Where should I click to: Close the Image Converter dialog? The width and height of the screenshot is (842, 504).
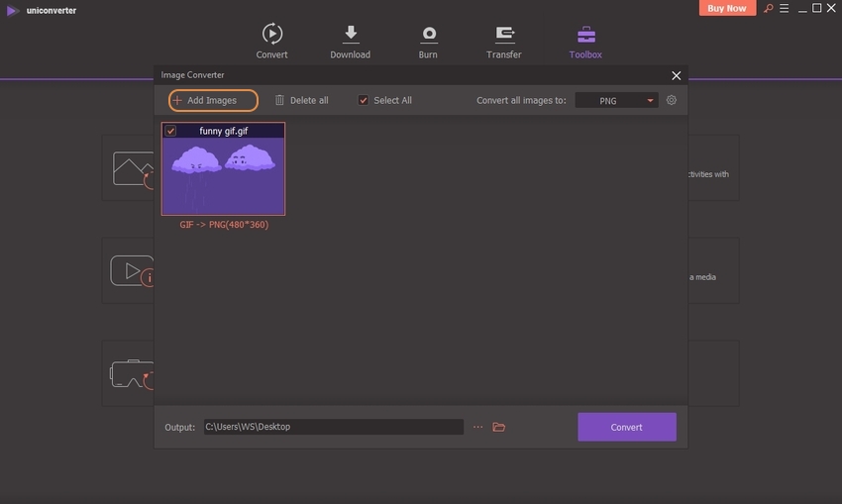(x=677, y=75)
